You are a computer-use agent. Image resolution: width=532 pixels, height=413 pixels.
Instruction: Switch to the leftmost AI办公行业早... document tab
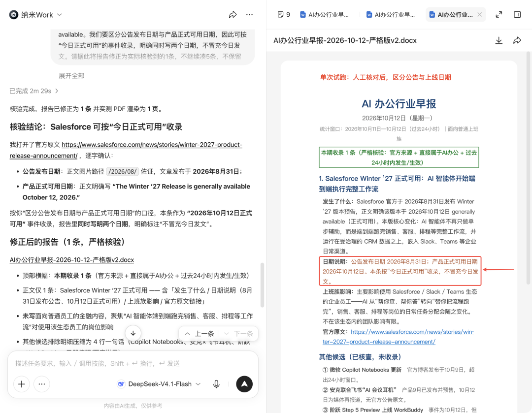[x=324, y=15]
